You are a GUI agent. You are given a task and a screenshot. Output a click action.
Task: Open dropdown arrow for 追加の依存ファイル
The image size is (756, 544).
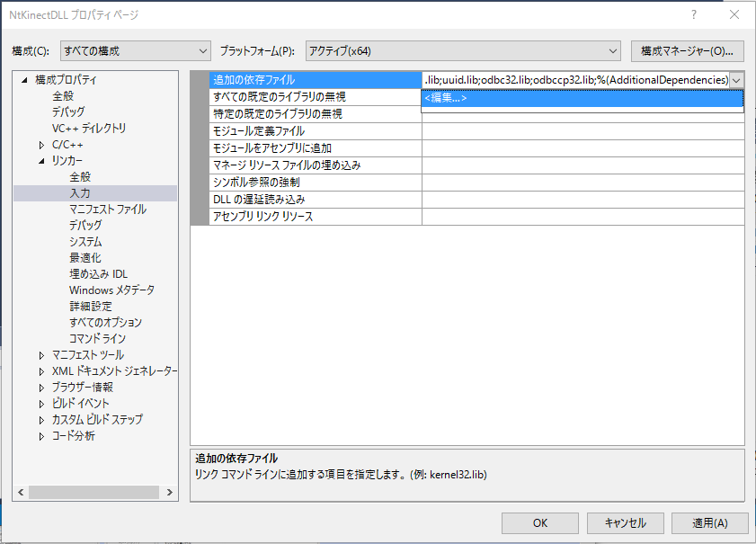coord(736,80)
